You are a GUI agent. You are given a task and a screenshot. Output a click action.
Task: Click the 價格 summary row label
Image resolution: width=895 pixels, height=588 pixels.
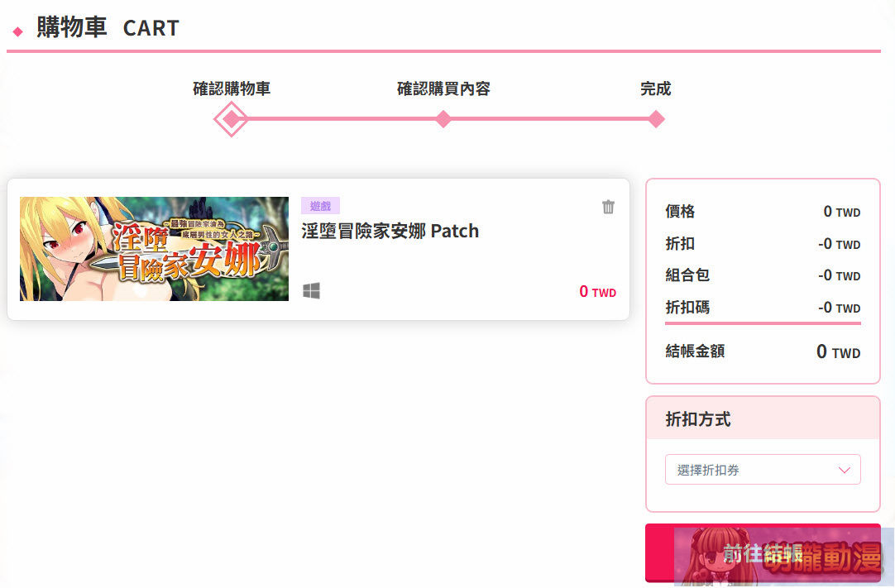(680, 211)
